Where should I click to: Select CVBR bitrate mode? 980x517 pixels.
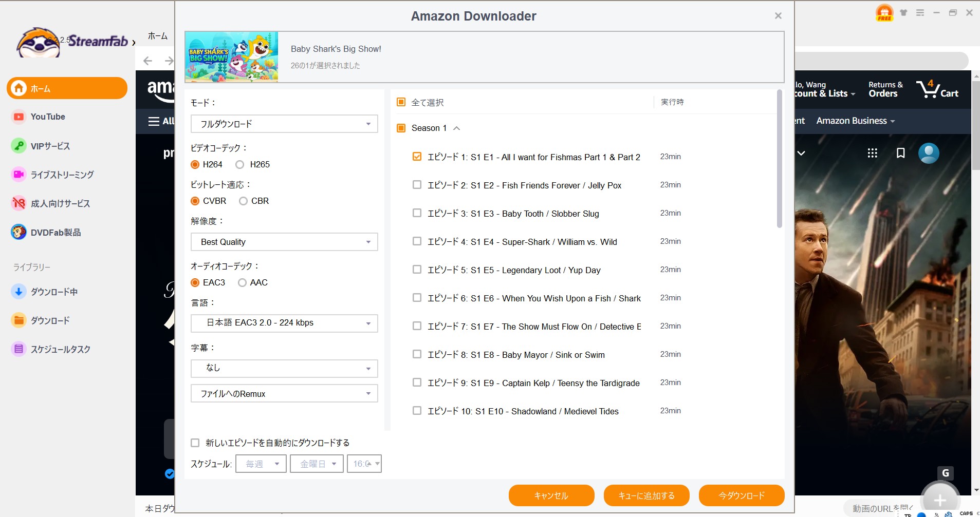(x=195, y=201)
